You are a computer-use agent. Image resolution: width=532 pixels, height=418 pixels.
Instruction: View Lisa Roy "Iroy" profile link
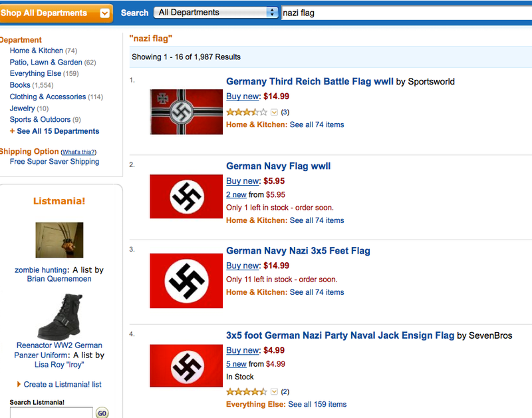pyautogui.click(x=59, y=365)
